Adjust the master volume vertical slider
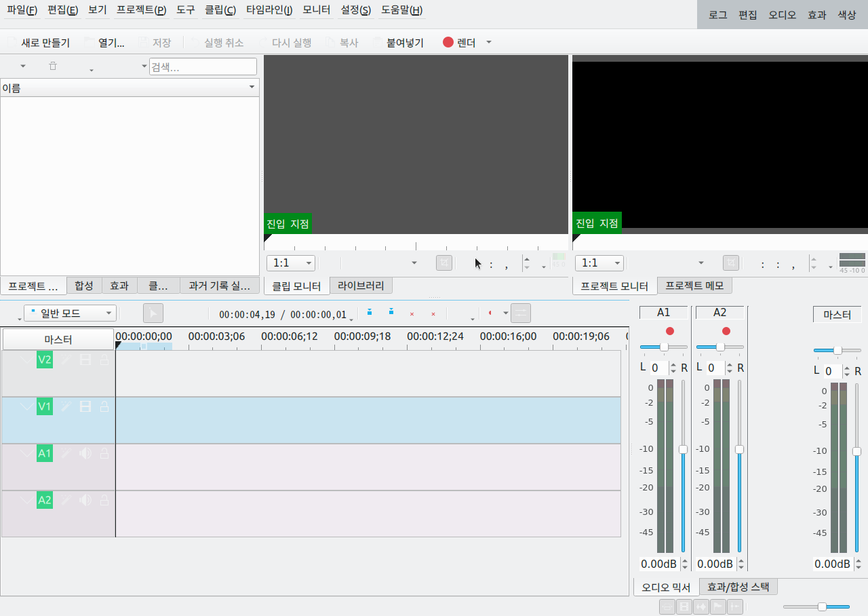This screenshot has width=868, height=616. 856,467
